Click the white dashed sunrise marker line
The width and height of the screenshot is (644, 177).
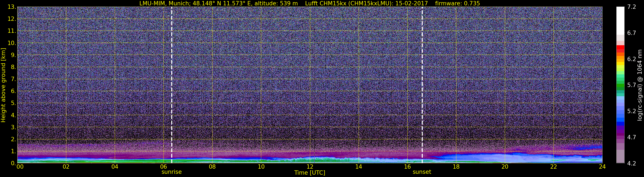click(171, 85)
